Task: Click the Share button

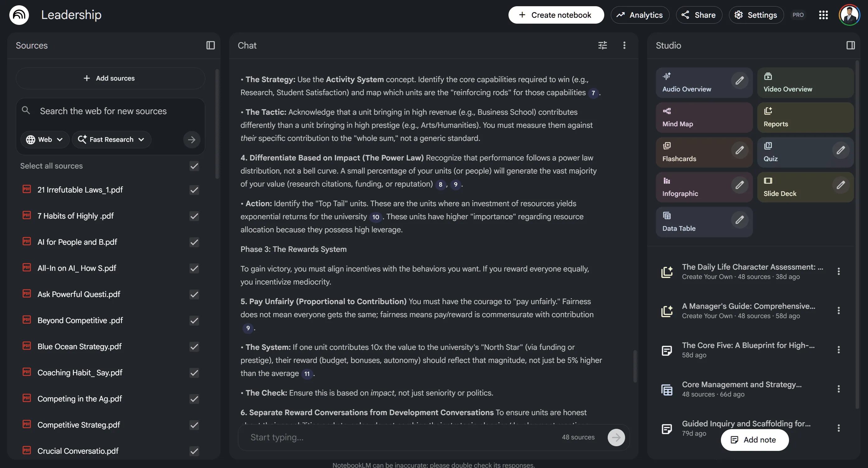Action: point(699,15)
